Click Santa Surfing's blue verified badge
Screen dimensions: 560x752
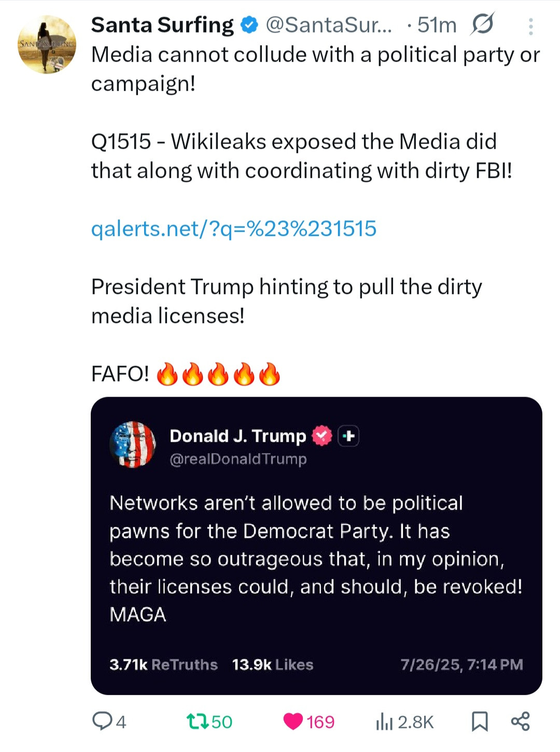250,25
